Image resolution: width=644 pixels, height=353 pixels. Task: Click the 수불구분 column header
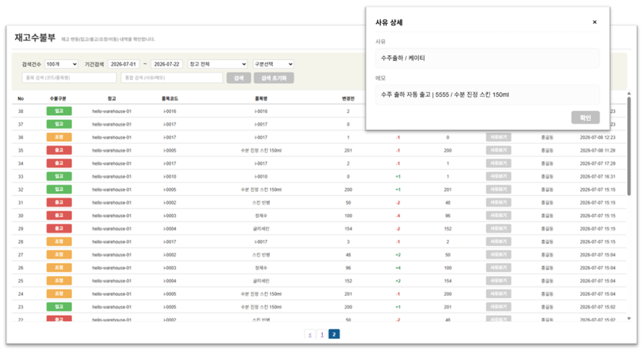pyautogui.click(x=58, y=99)
